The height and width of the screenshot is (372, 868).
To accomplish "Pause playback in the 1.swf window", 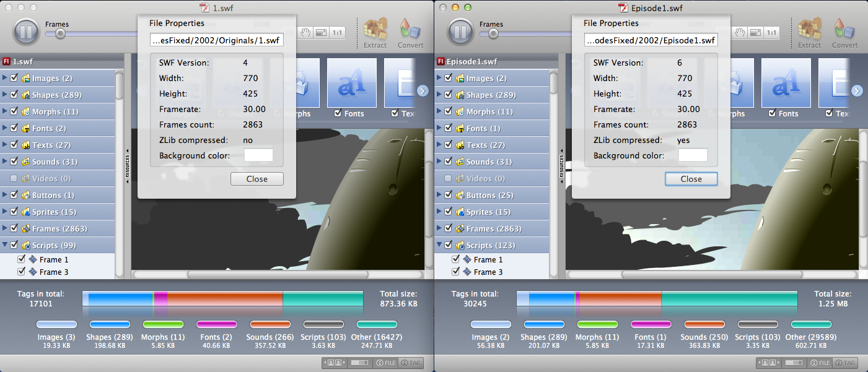I will tap(25, 32).
